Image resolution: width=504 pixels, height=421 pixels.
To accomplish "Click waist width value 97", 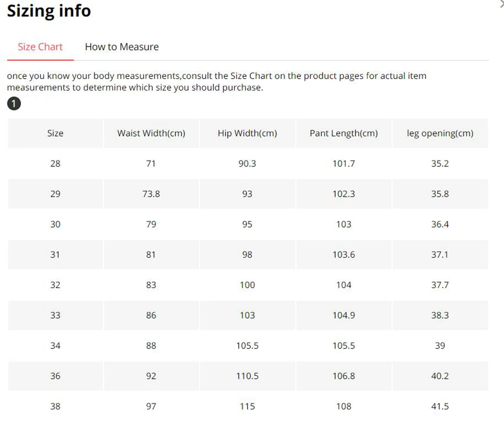I will pos(151,406).
